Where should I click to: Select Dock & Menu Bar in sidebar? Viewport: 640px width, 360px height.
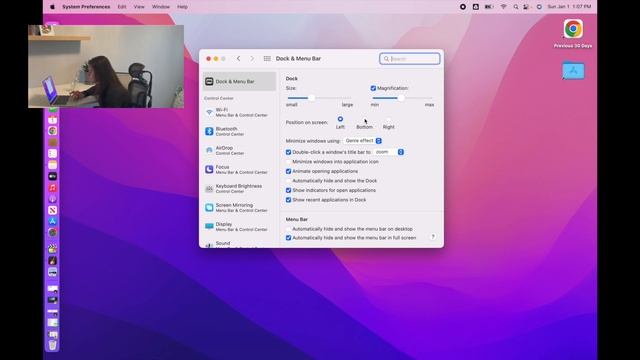239,81
